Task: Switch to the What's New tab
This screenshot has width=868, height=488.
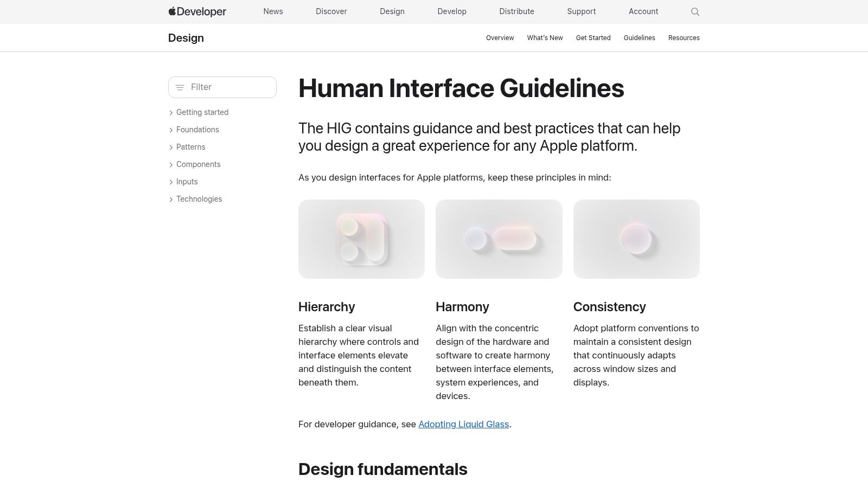Action: [545, 37]
